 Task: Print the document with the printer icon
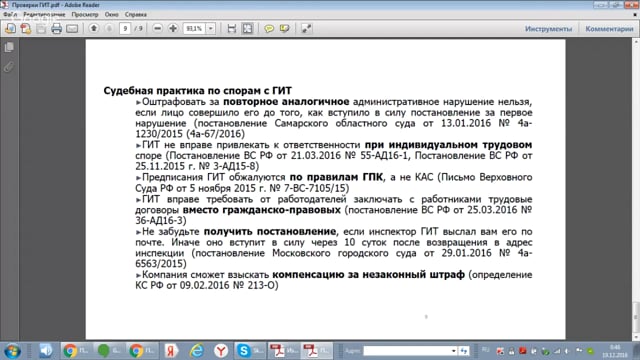(56, 29)
